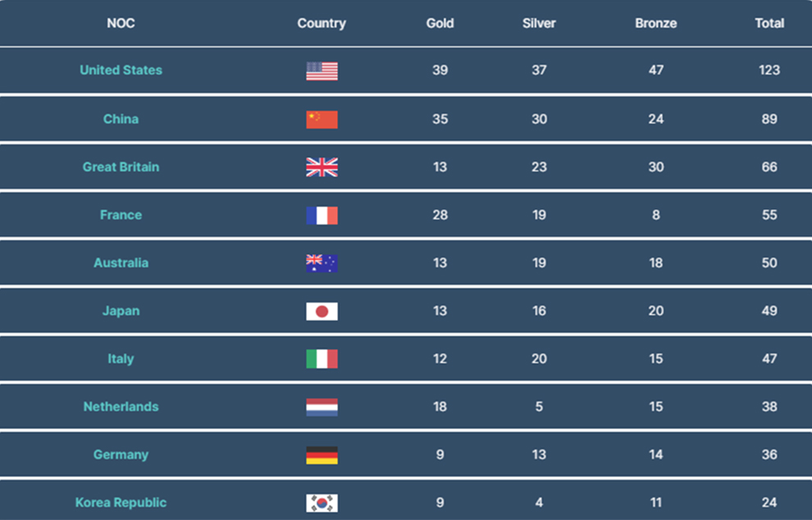
Task: Sort table by Bronze column header
Action: 655,23
